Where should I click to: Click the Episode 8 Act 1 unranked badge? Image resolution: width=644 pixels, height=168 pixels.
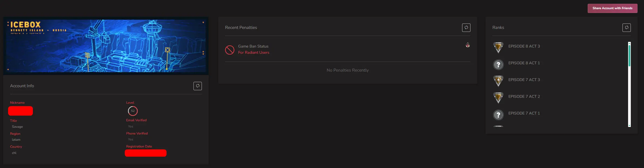click(498, 65)
